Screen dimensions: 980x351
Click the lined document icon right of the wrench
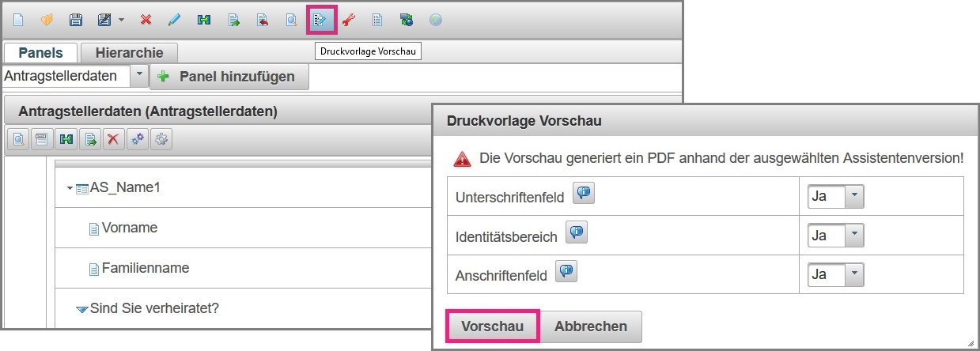[378, 20]
